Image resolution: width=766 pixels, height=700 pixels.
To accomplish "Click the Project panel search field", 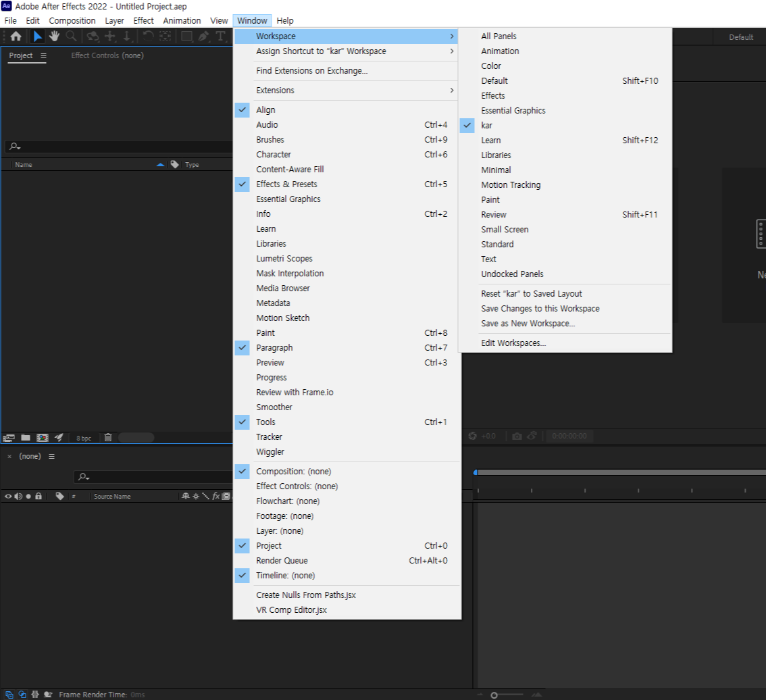I will click(119, 146).
